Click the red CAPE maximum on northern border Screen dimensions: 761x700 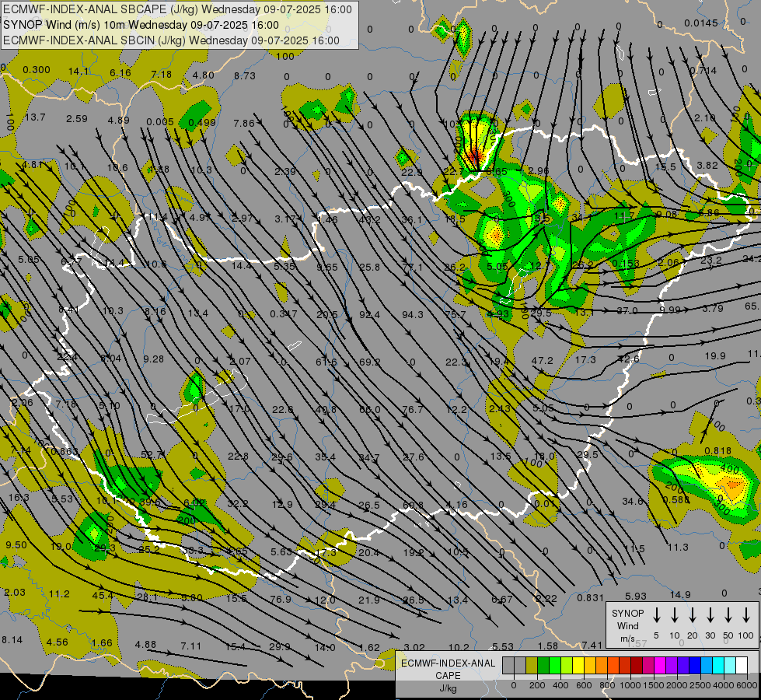[x=475, y=156]
